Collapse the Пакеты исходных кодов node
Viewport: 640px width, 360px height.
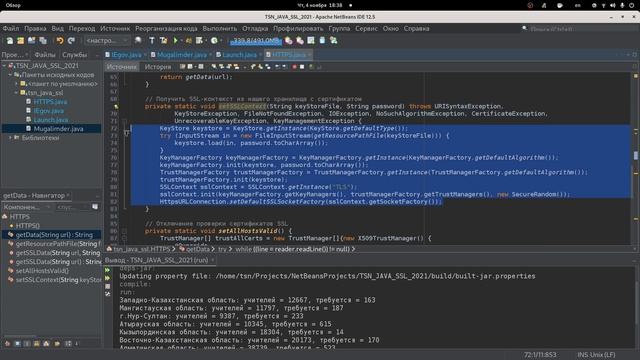[x=10, y=75]
